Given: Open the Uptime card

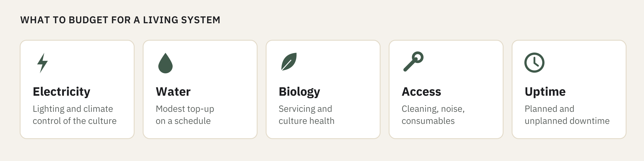Looking at the screenshot, I should (569, 89).
